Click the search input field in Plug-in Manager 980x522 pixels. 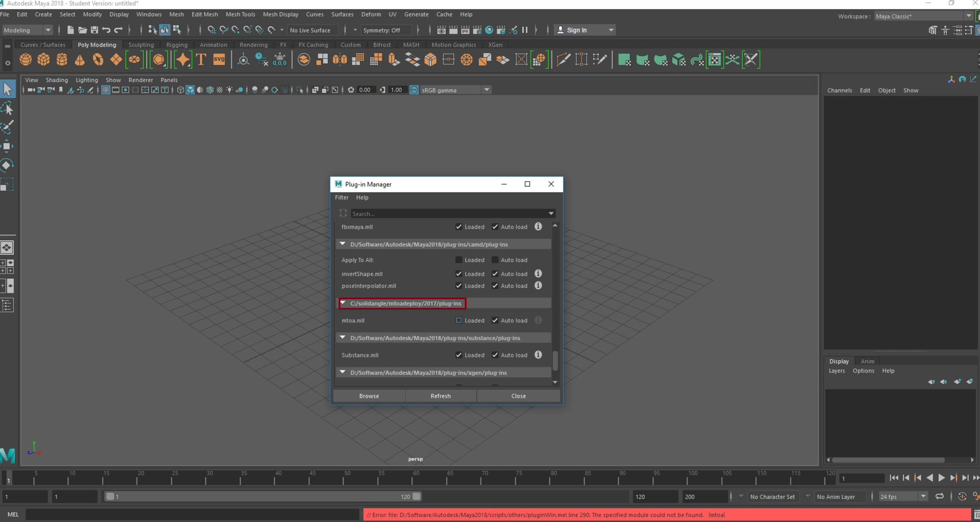[449, 213]
